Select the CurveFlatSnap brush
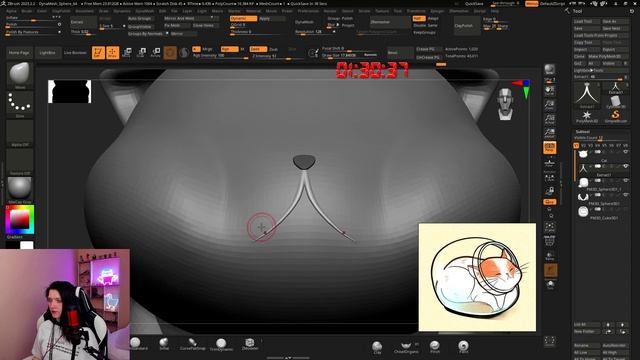 click(x=193, y=344)
